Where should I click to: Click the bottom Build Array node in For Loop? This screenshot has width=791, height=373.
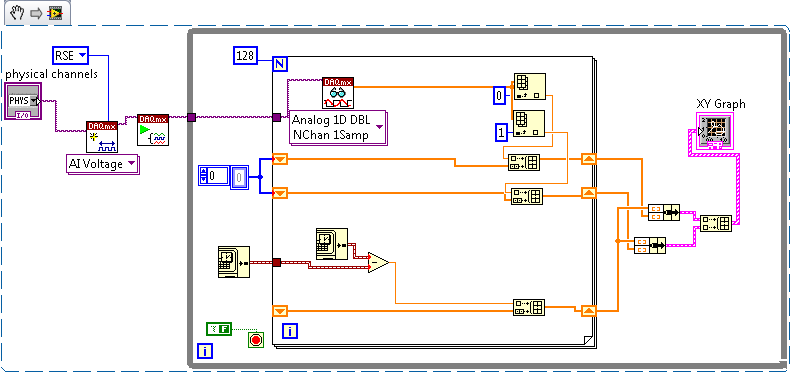tap(529, 307)
